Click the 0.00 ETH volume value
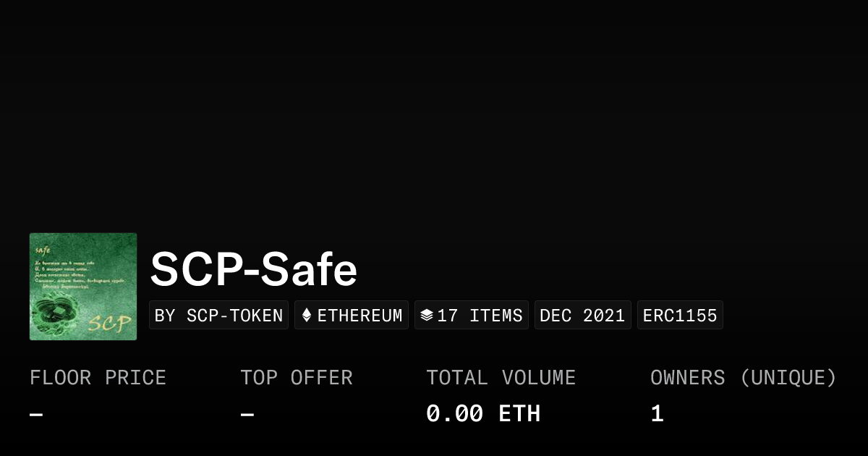 (482, 414)
